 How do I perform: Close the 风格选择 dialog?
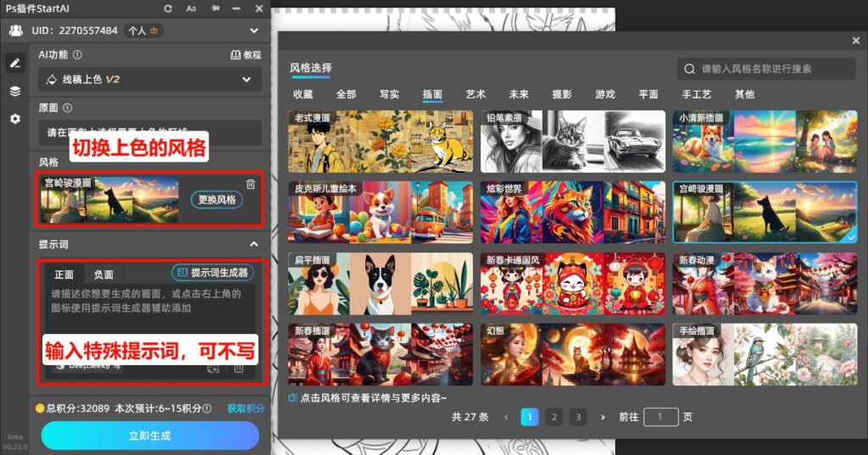pos(856,41)
